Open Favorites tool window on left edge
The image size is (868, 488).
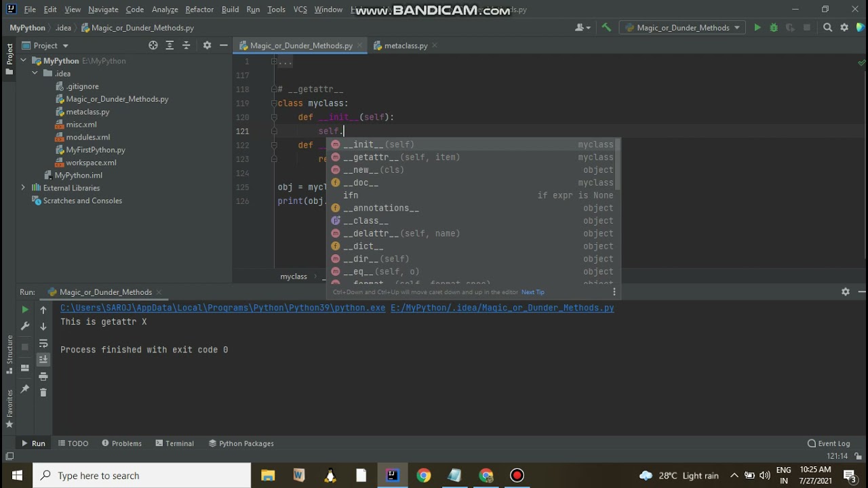click(9, 409)
